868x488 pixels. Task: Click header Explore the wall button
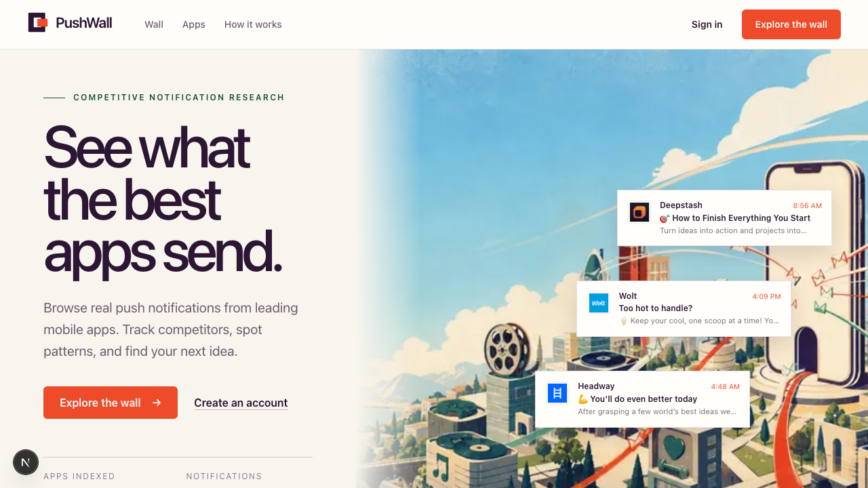(791, 24)
